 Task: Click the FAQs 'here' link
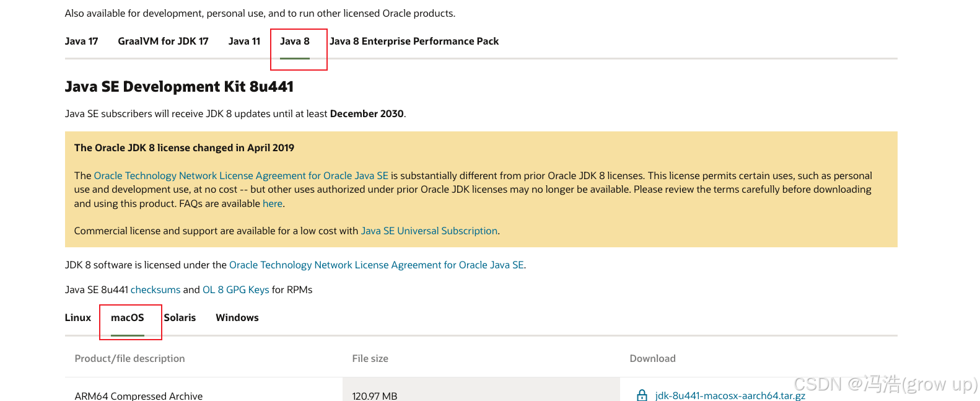click(273, 204)
